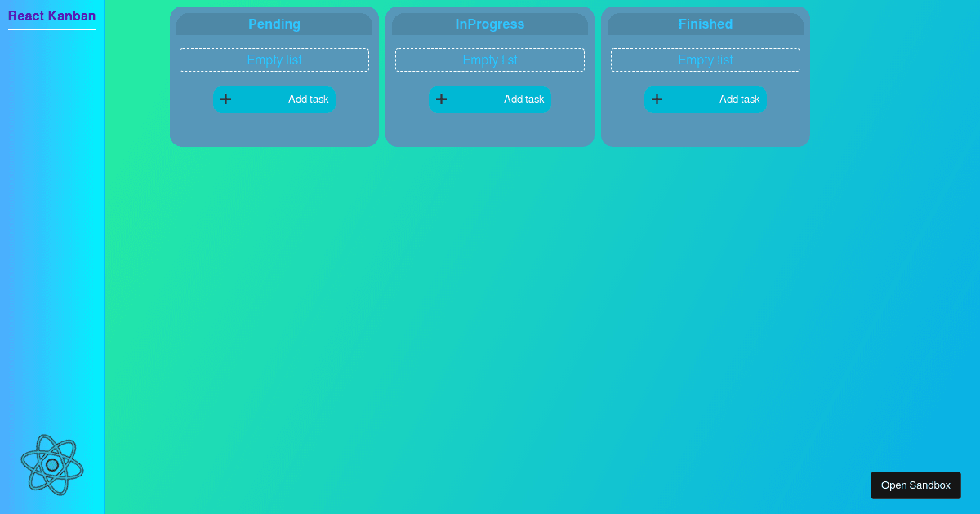Select the Pending column header

tap(274, 24)
